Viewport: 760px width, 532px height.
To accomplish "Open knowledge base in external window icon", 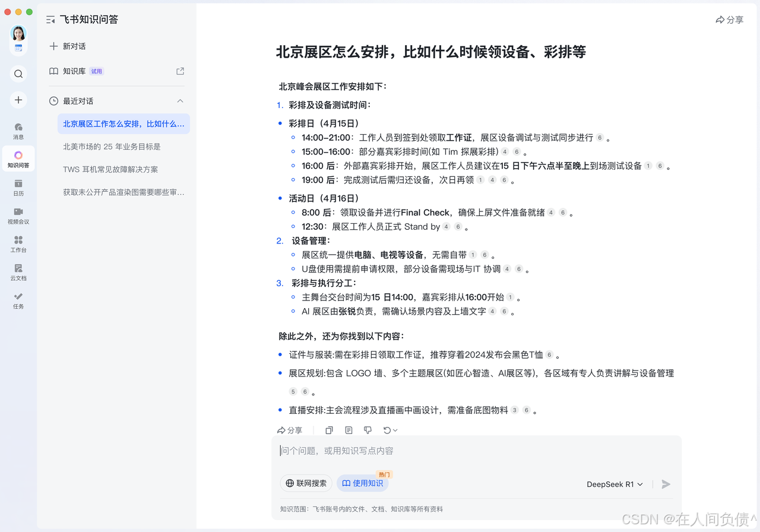I will click(180, 71).
